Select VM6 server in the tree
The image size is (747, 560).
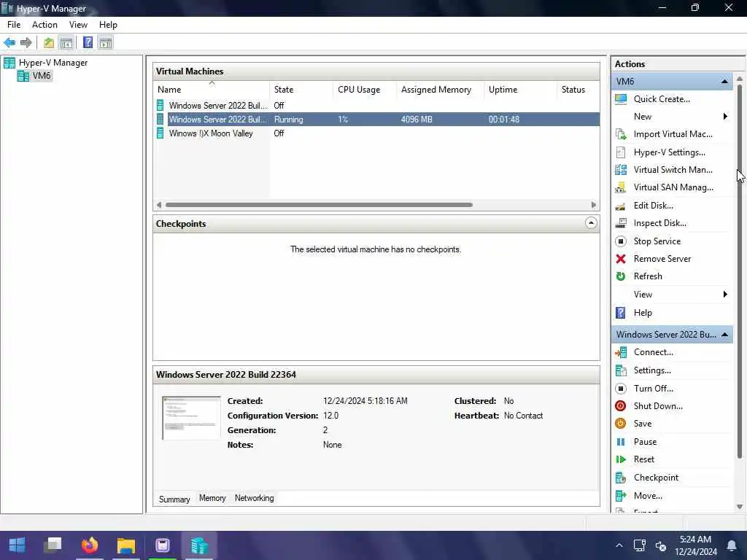pyautogui.click(x=42, y=76)
